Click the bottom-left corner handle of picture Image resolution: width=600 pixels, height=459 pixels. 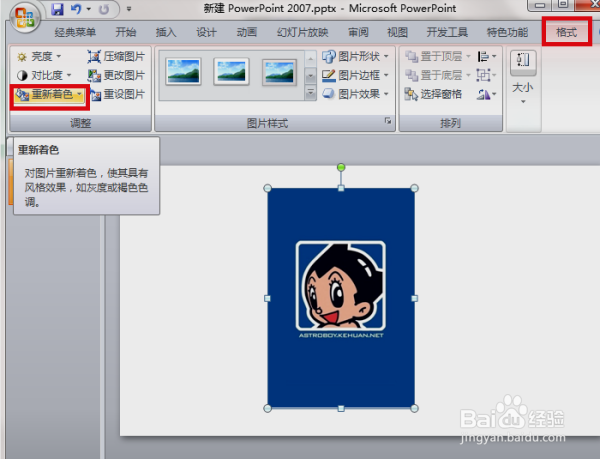click(267, 409)
